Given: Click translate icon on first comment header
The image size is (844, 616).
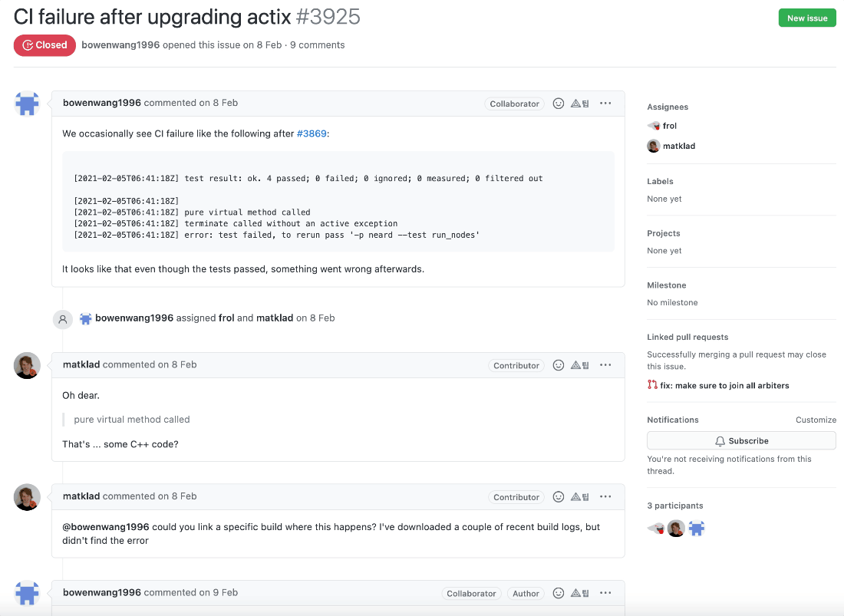Looking at the screenshot, I should (x=580, y=104).
